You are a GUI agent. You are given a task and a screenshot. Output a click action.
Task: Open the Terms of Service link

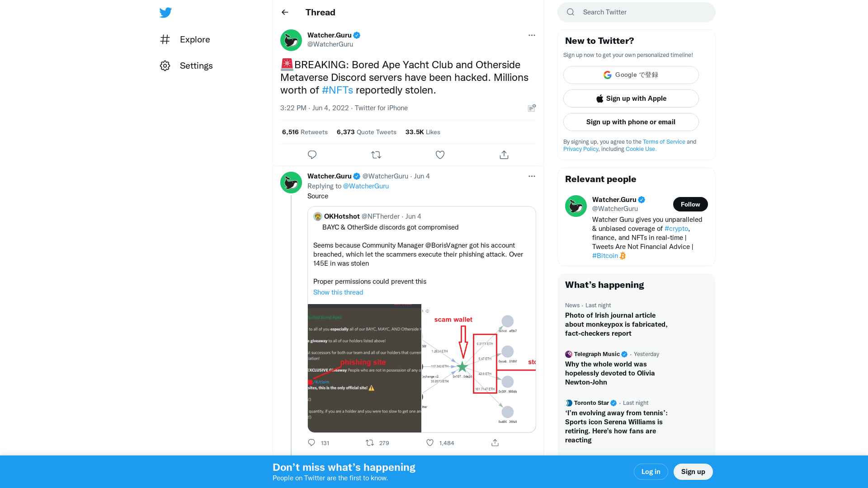(664, 141)
